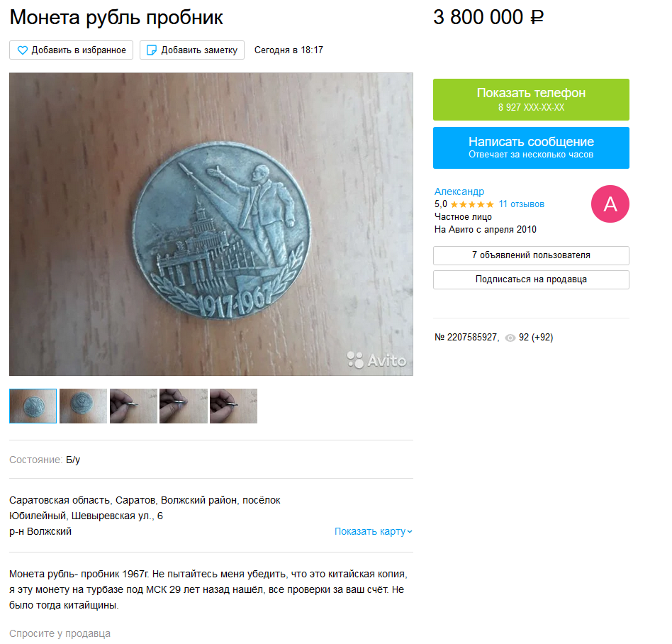The width and height of the screenshot is (672, 644).
Task: Click the heart icon for favorites
Action: 22,50
